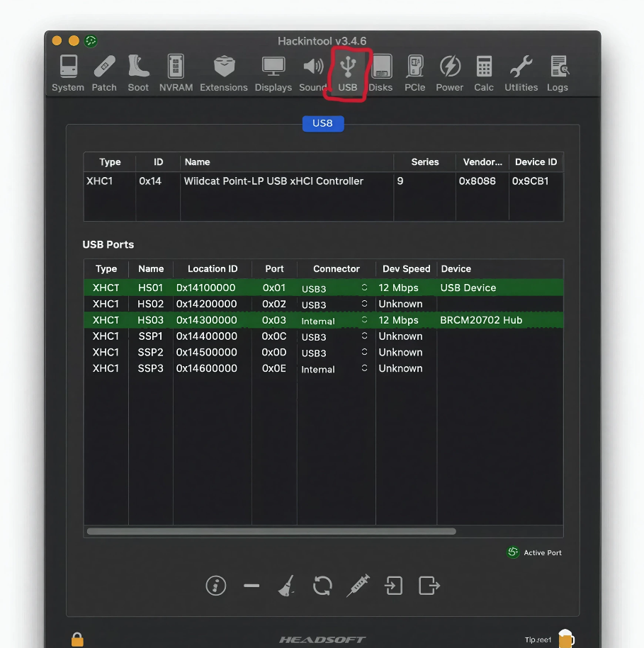
Task: Select the Wildcat Point-LP USB xHCI Controller row
Action: 323,181
